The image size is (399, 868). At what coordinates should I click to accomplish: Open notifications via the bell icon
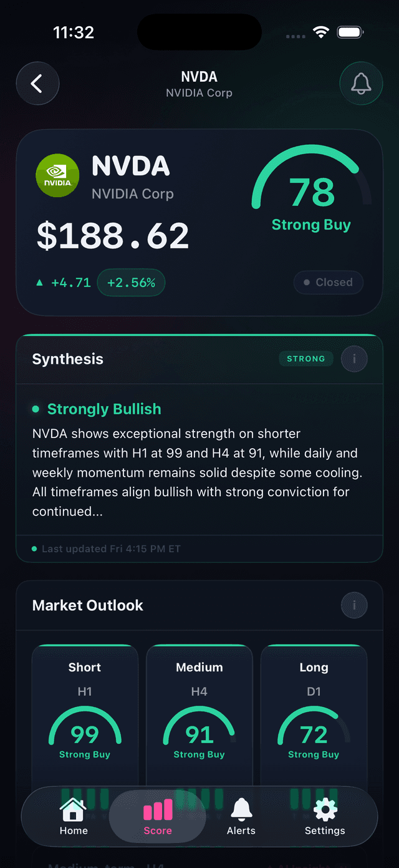pyautogui.click(x=361, y=84)
